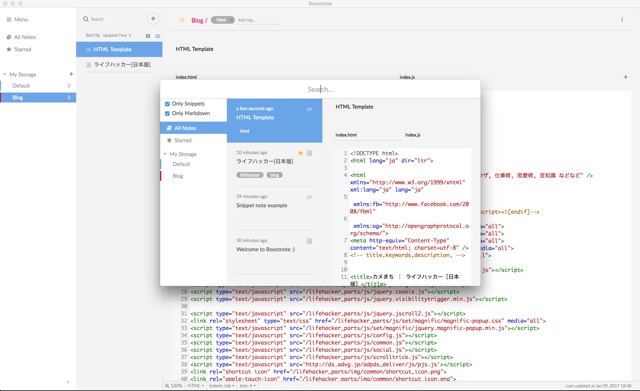This screenshot has height=391, width=640.
Task: Click the finder Search input field
Action: 320,89
